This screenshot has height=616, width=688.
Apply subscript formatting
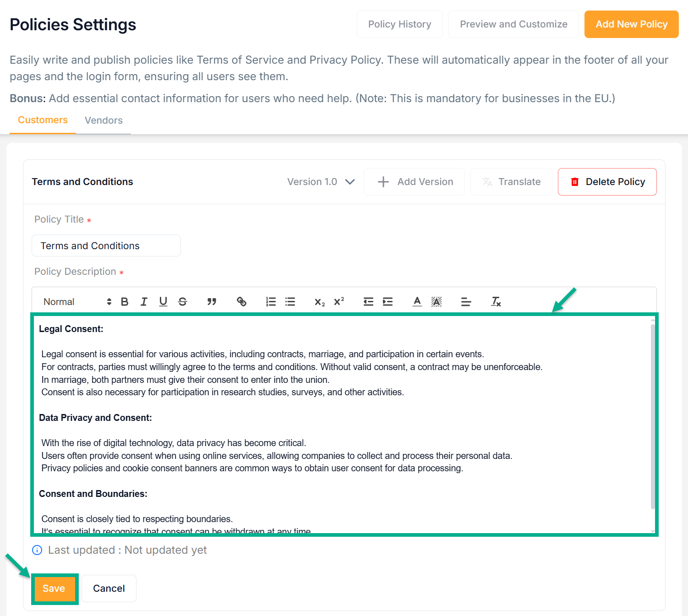pos(319,302)
